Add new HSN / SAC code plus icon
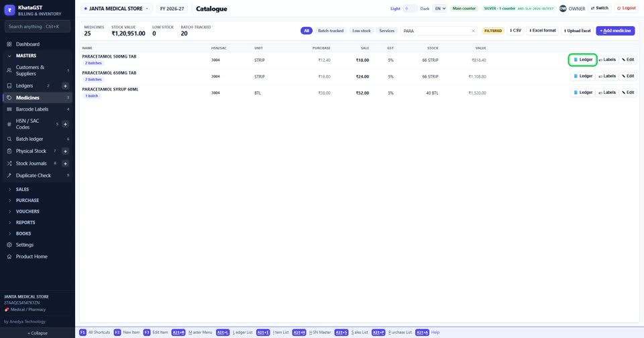This screenshot has width=644, height=338. pyautogui.click(x=65, y=124)
